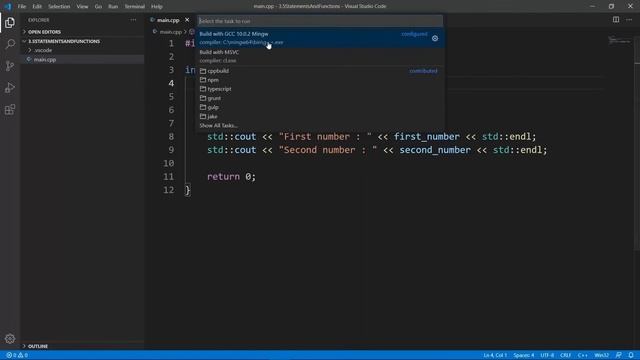Configure the GCC build task gear icon
The width and height of the screenshot is (640, 360).
[435, 38]
